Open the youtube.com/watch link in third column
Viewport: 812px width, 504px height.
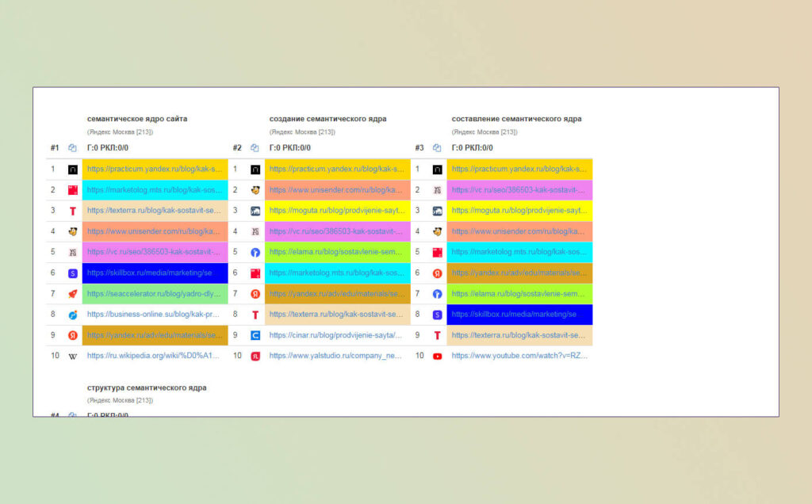(519, 356)
